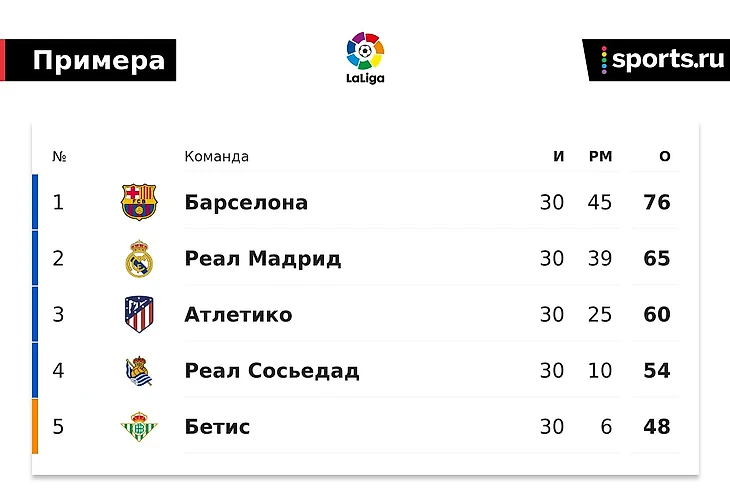Open the Реал Мадрид team link

point(263,259)
